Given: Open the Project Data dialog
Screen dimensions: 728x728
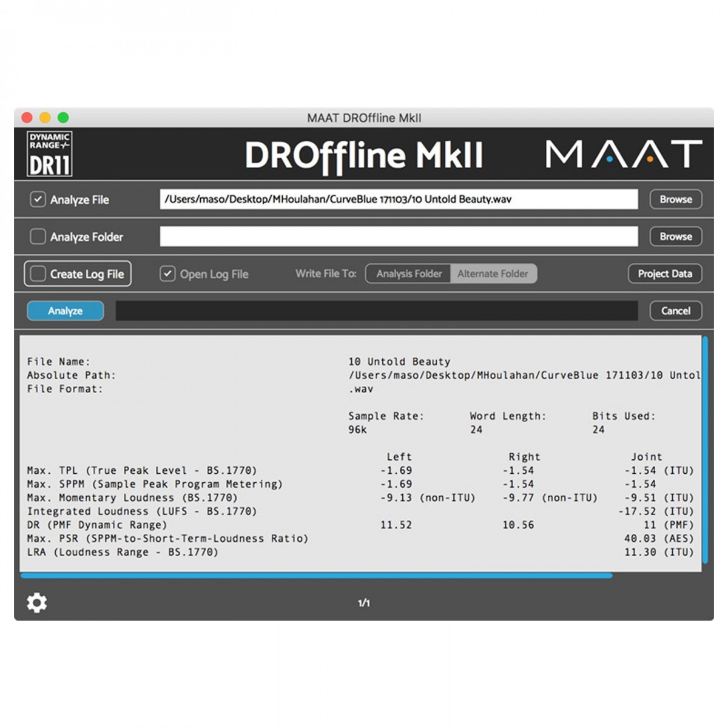Looking at the screenshot, I should tap(664, 274).
